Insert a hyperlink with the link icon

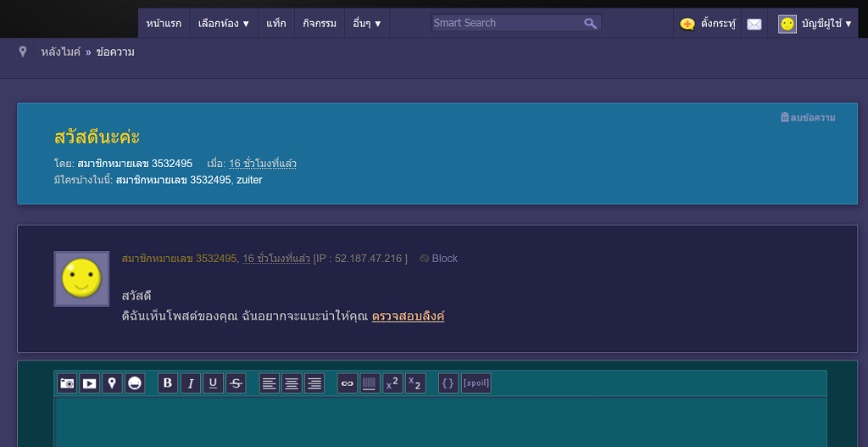[348, 383]
